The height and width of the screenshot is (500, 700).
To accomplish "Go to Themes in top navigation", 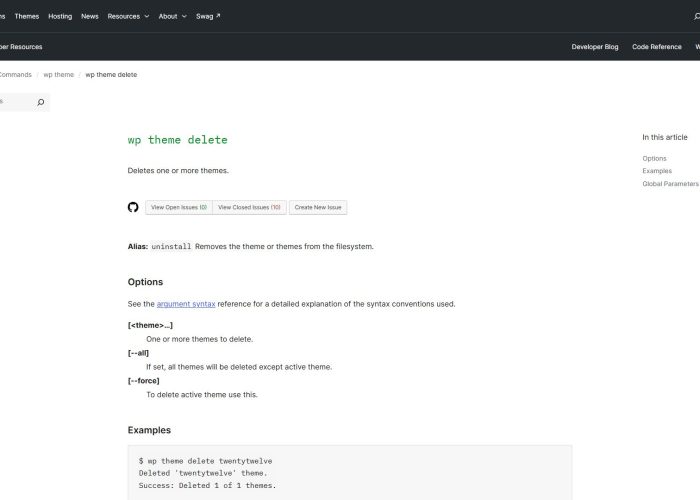I will (x=27, y=17).
